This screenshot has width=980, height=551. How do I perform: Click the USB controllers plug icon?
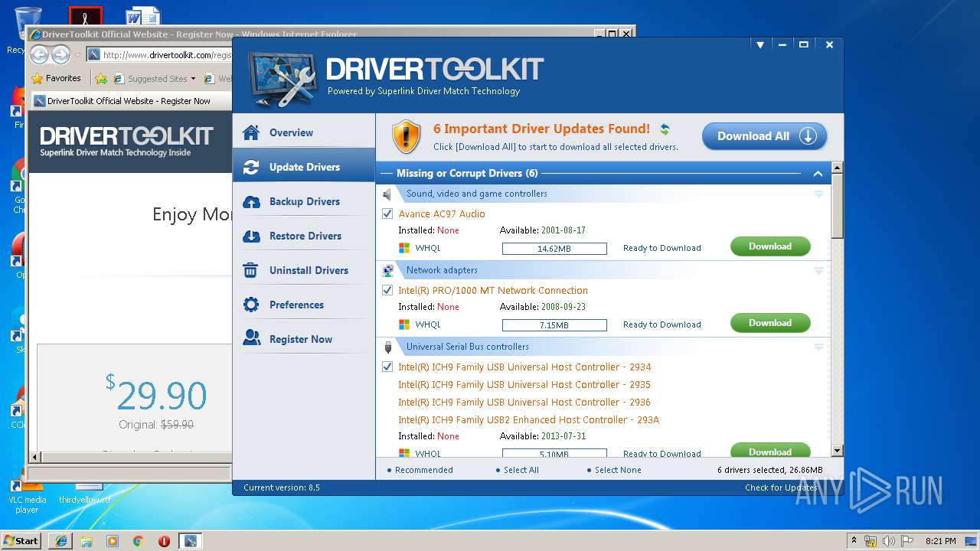tap(387, 347)
